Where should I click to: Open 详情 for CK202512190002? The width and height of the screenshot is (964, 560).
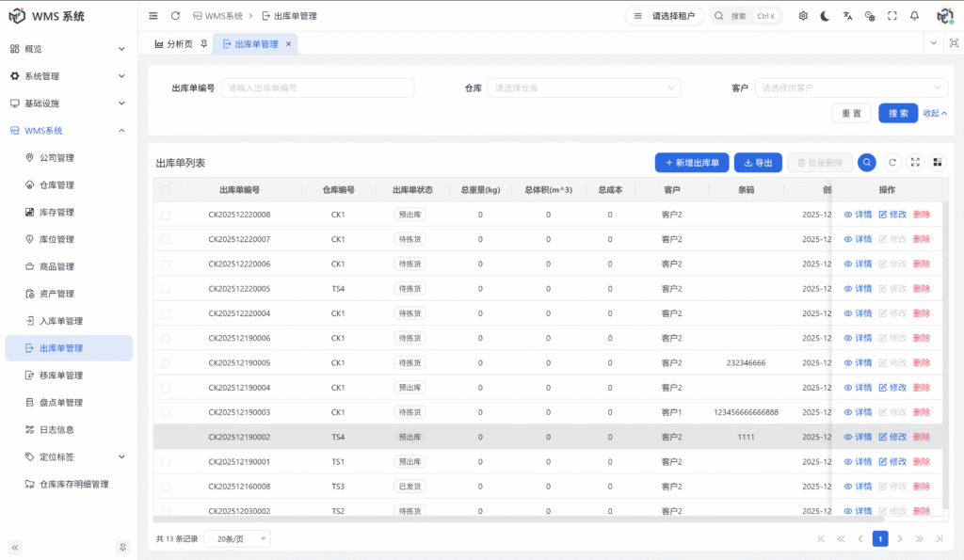point(862,436)
